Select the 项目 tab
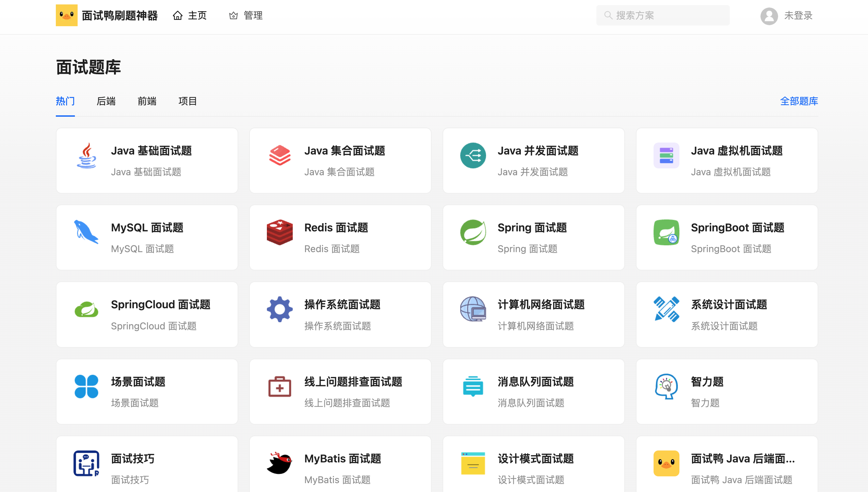 click(188, 101)
